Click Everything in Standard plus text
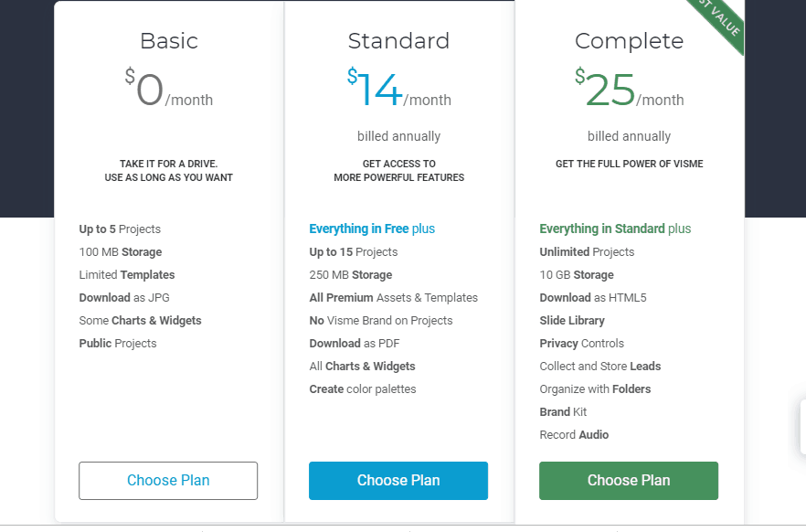 point(615,229)
